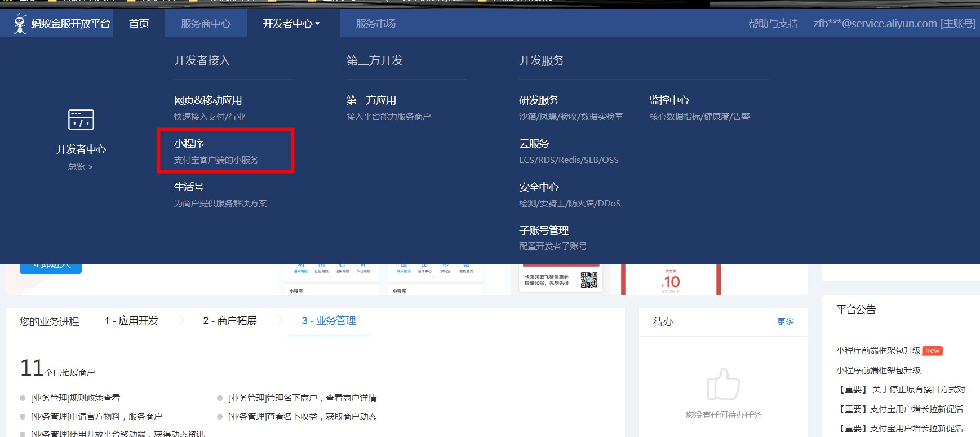Select 网页&移动应用 menu entry
Viewport: 980px width, 437px height.
pyautogui.click(x=208, y=100)
